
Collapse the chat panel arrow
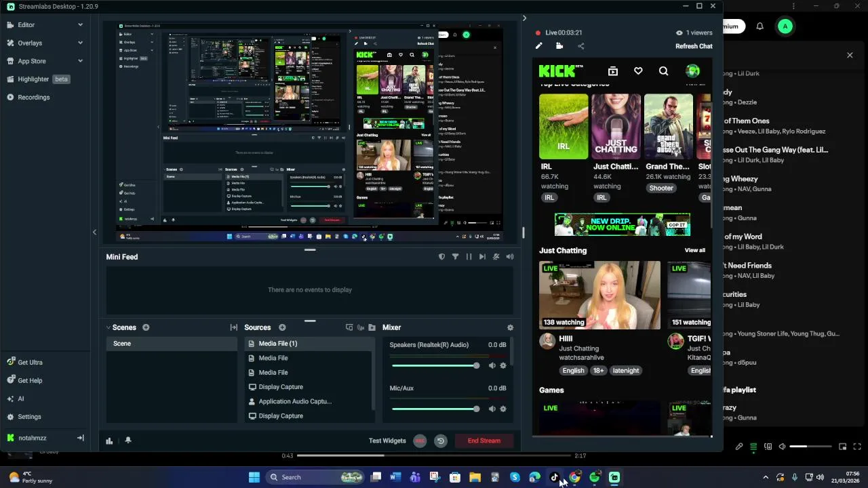pos(524,18)
